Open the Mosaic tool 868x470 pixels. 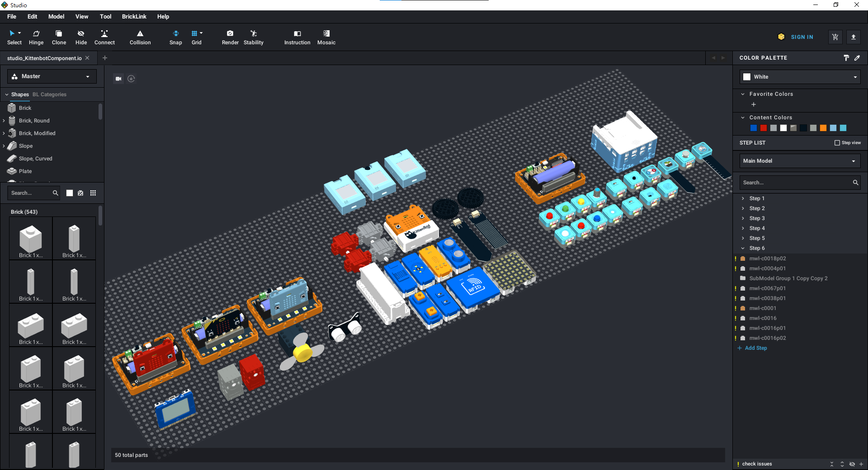click(326, 37)
